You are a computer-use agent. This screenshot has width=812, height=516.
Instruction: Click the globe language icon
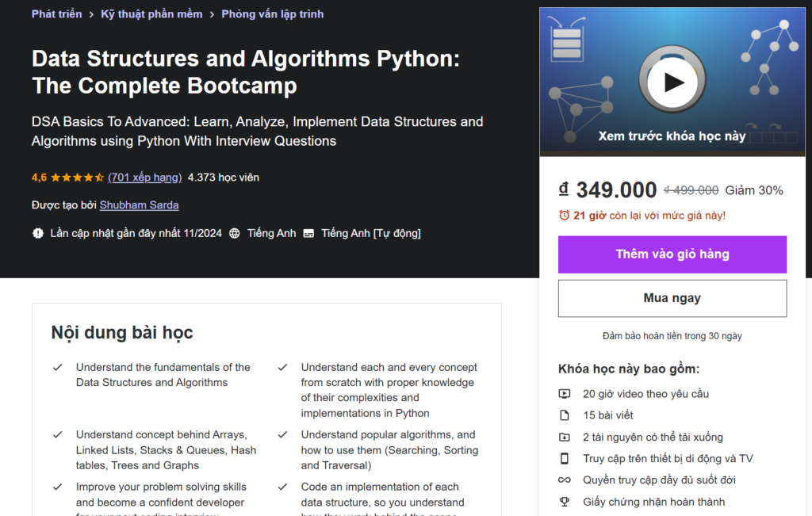click(235, 233)
